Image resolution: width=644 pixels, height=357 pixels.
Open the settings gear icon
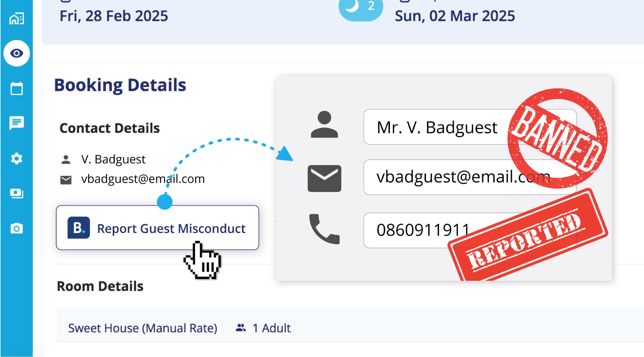[17, 158]
